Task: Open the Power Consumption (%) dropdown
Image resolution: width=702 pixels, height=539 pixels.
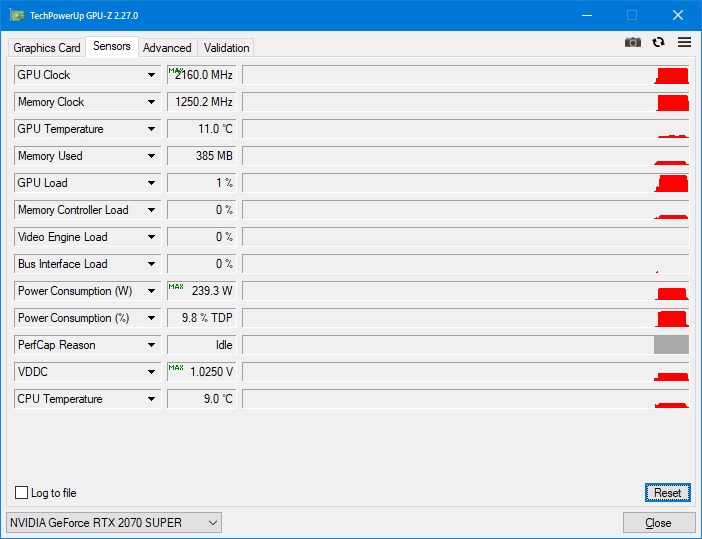Action: point(151,318)
